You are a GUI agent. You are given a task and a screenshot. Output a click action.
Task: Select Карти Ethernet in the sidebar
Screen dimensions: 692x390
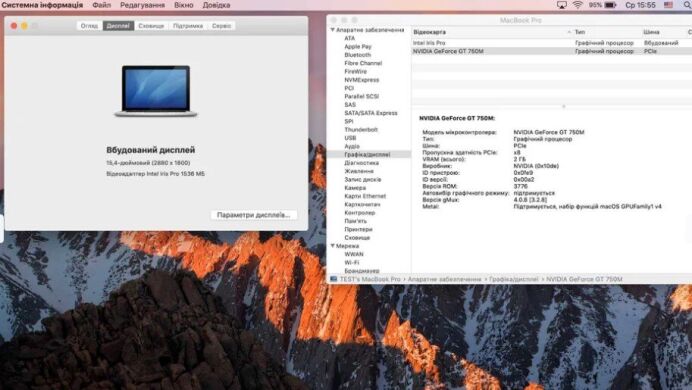coord(365,196)
